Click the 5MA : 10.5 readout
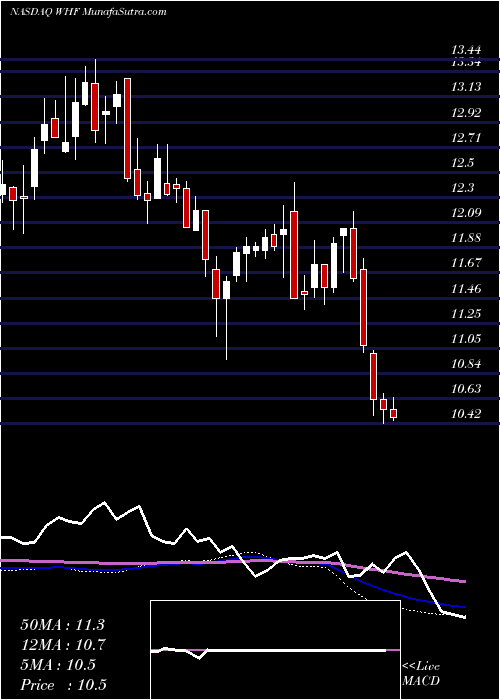 pos(58,665)
